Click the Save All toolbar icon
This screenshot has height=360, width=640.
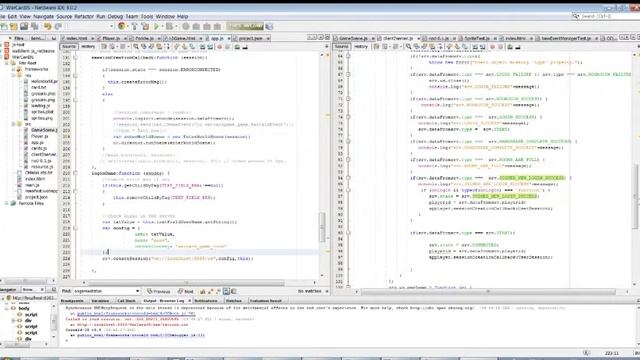point(34,27)
